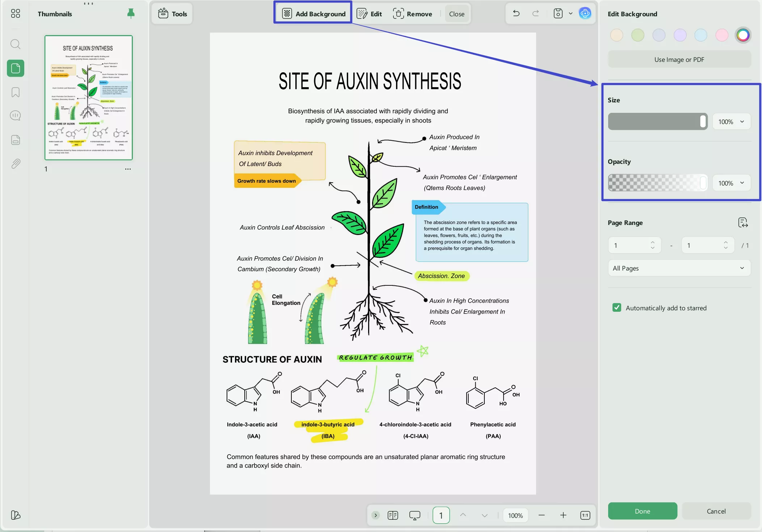Open the slideshow presentation icon
Viewport: 762px width, 532px height.
click(x=414, y=515)
